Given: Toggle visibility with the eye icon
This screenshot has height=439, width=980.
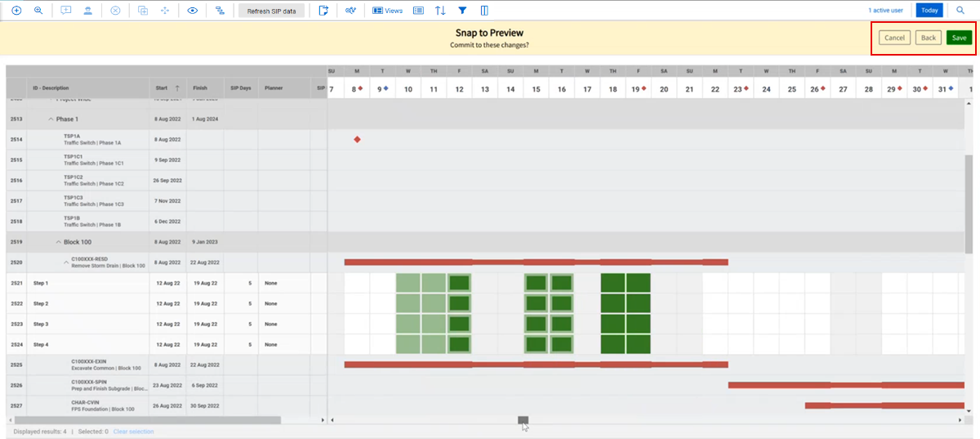Looking at the screenshot, I should 193,11.
